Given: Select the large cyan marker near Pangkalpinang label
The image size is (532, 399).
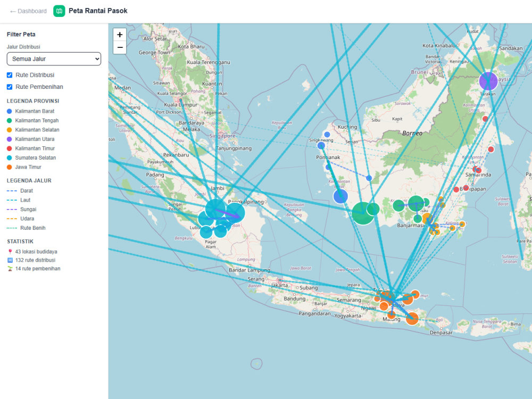Looking at the screenshot, I should pyautogui.click(x=235, y=212).
